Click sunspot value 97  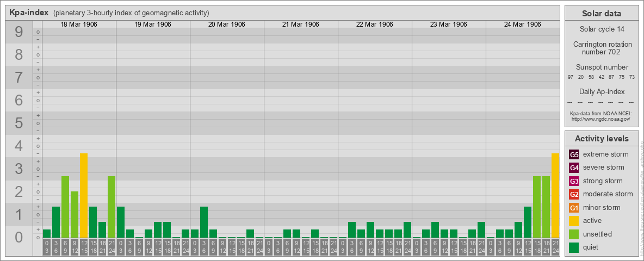coord(571,77)
